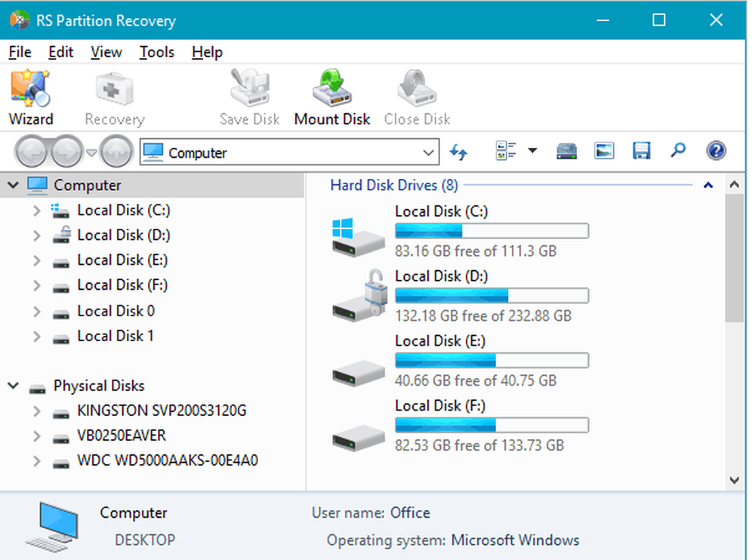Expand Local Disk (D:) in tree
Image resolution: width=755 pixels, height=560 pixels.
(36, 235)
